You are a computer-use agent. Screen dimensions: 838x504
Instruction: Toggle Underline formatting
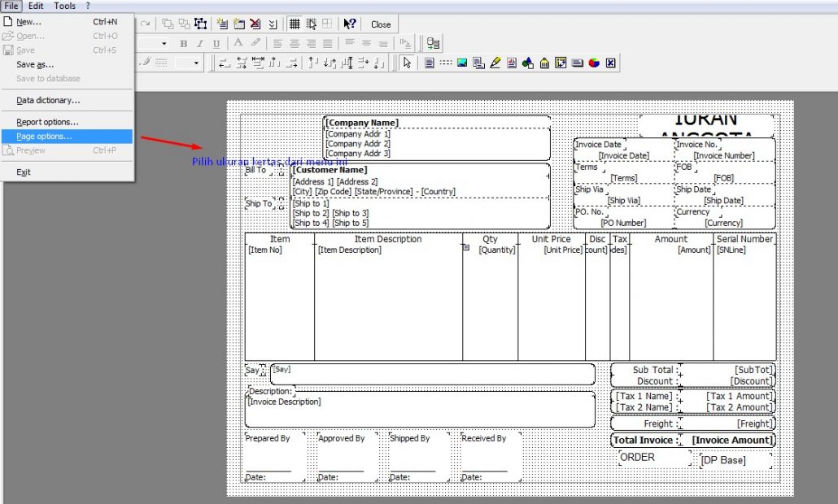pyautogui.click(x=216, y=43)
